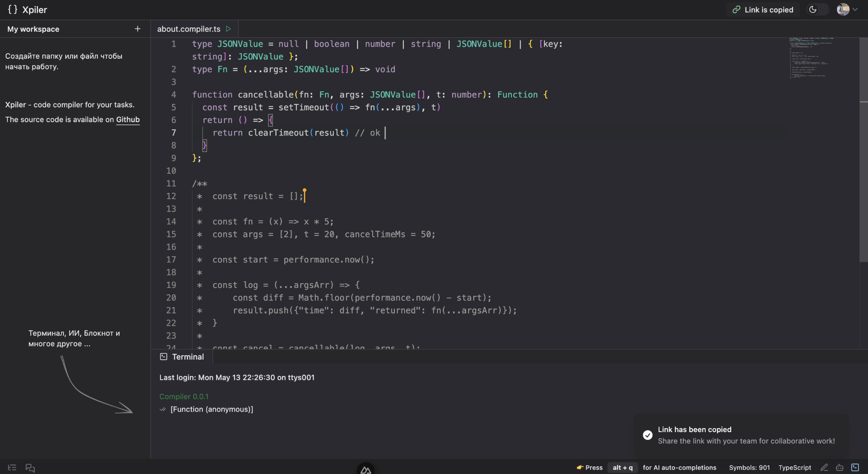Screen dimensions: 868x474
Task: Add a new item in My workspace
Action: click(137, 29)
